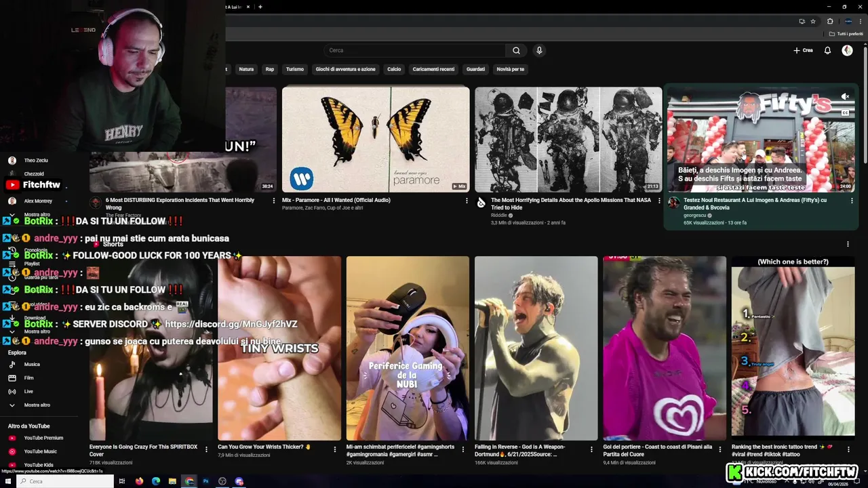Screen dimensions: 868x488
Task: Open options for 6 Most DISTURBING video
Action: coord(273,201)
